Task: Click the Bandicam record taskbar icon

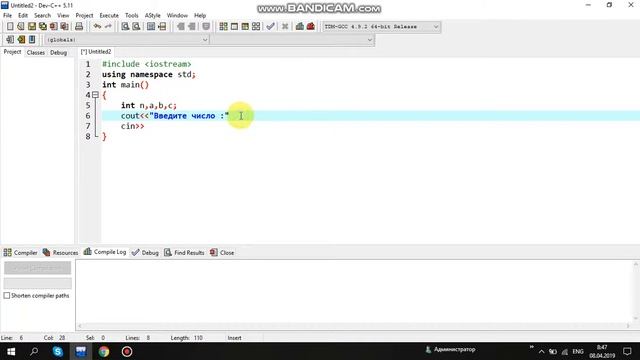Action: (x=127, y=351)
